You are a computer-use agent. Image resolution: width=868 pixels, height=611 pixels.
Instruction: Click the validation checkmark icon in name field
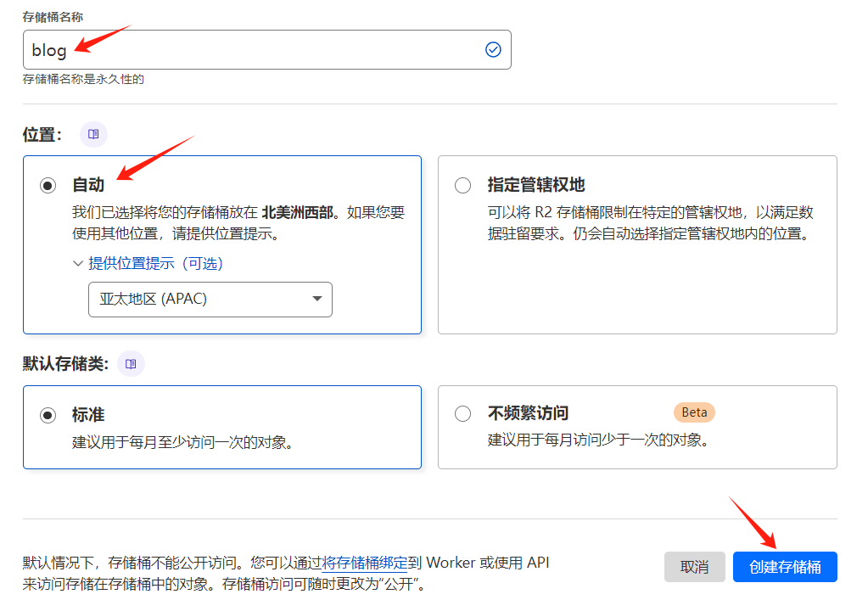click(x=493, y=50)
